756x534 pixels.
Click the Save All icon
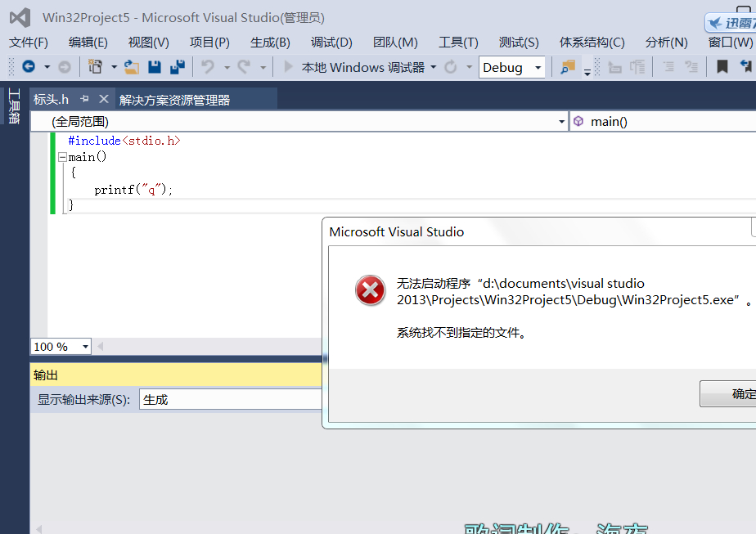coord(178,66)
